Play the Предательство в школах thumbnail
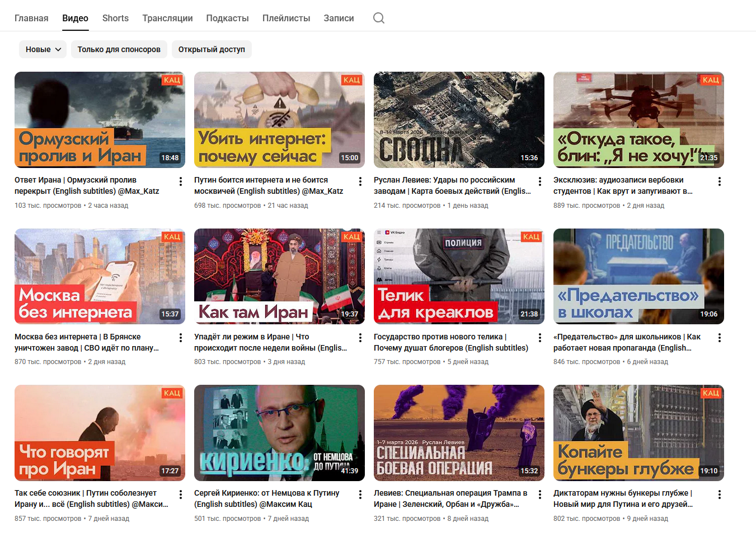 [x=638, y=276]
